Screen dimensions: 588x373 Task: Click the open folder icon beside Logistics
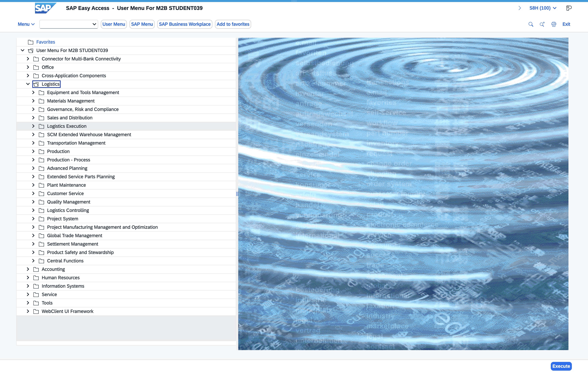tap(36, 84)
